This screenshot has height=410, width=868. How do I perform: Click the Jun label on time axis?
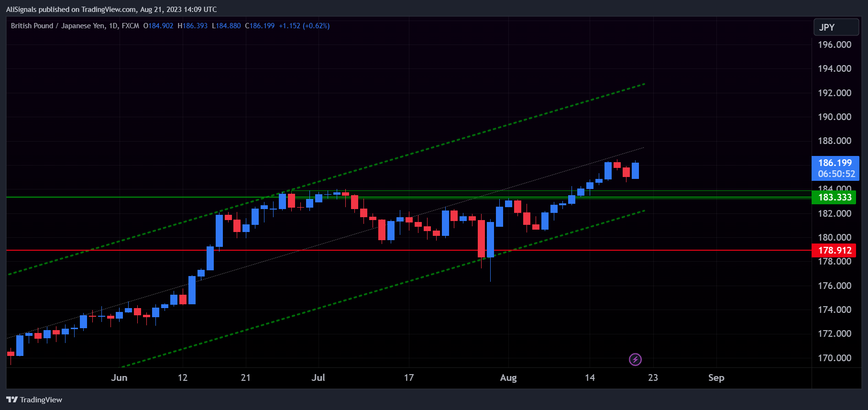pyautogui.click(x=119, y=377)
